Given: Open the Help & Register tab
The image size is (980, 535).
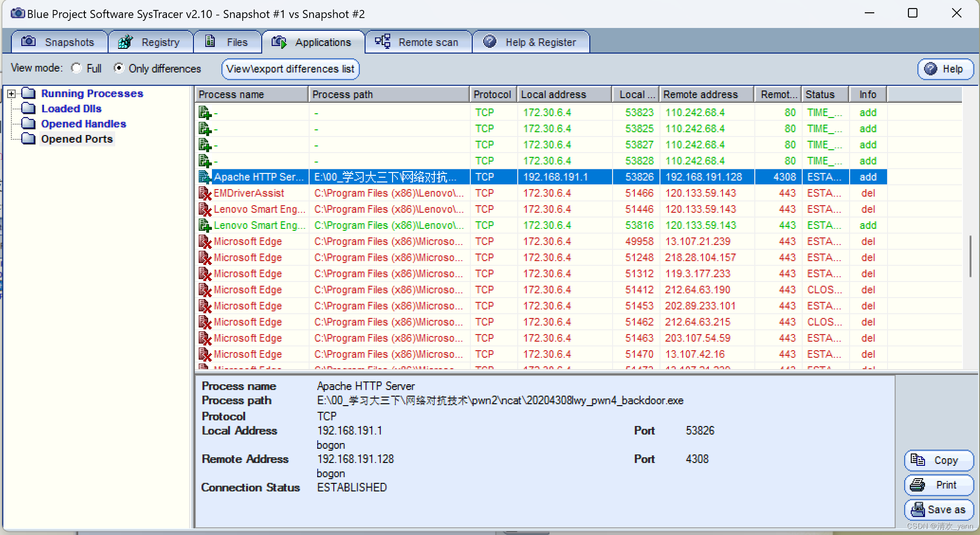Looking at the screenshot, I should coord(531,42).
